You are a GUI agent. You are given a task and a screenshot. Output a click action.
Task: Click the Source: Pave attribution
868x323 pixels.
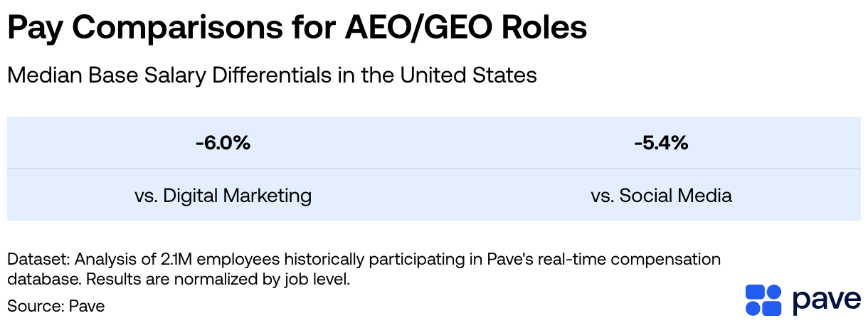coord(56,306)
